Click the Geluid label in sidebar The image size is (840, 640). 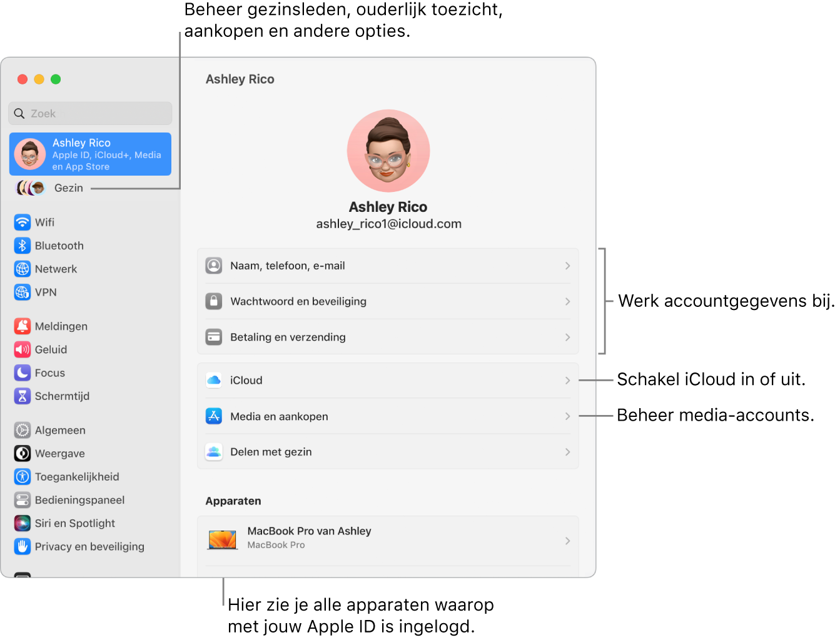click(51, 349)
